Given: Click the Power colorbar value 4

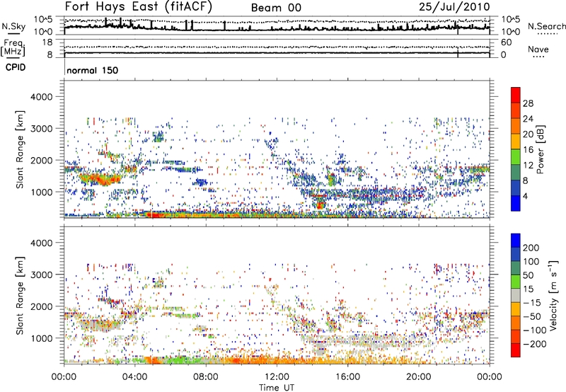Looking at the screenshot, I should (x=526, y=197).
